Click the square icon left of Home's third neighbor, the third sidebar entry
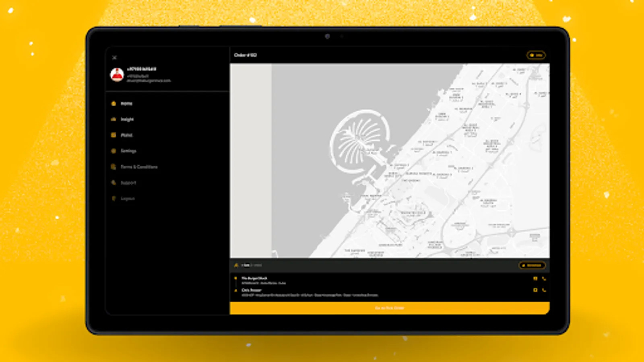This screenshot has width=644, height=362. 114,135
